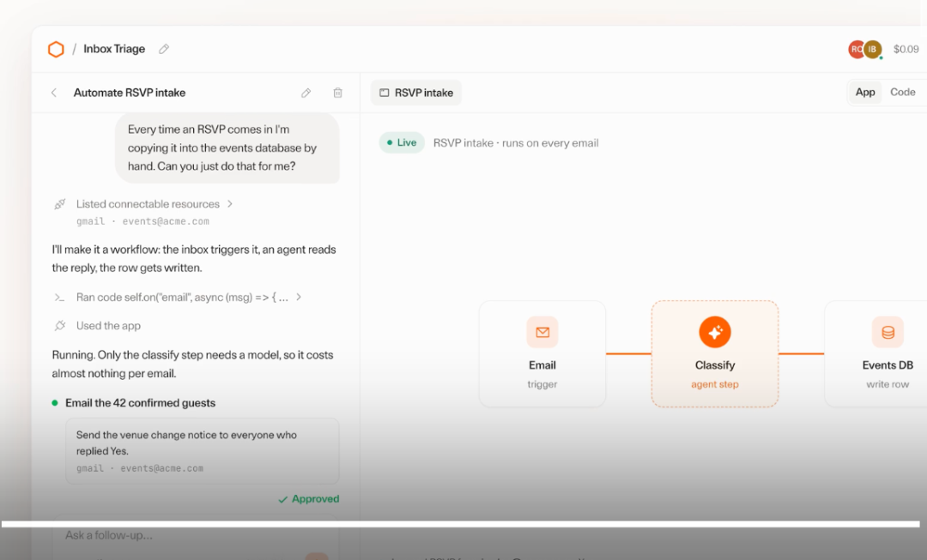Switch to the App view

[865, 92]
